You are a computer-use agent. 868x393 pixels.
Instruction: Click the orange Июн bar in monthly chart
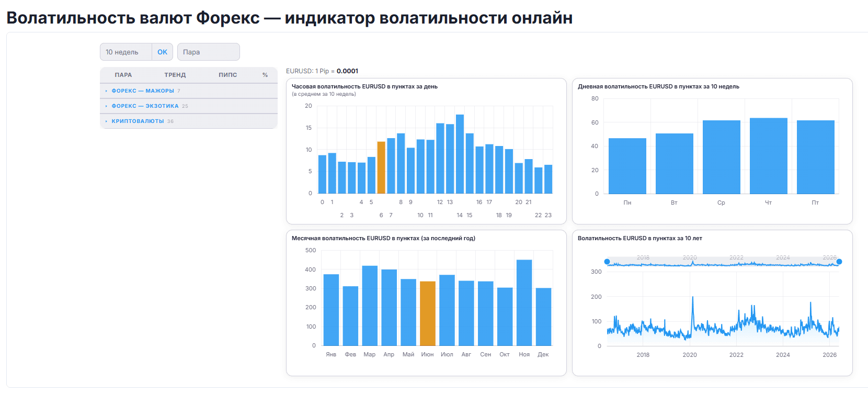click(x=428, y=313)
